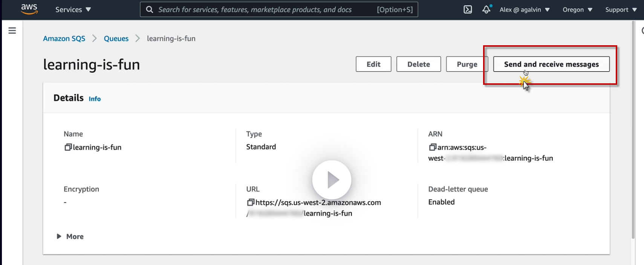Click the AWS services search field
644x265 pixels.
click(264, 9)
